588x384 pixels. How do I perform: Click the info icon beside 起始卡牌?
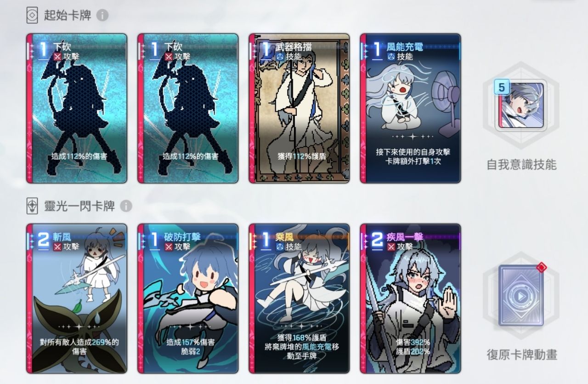102,15
